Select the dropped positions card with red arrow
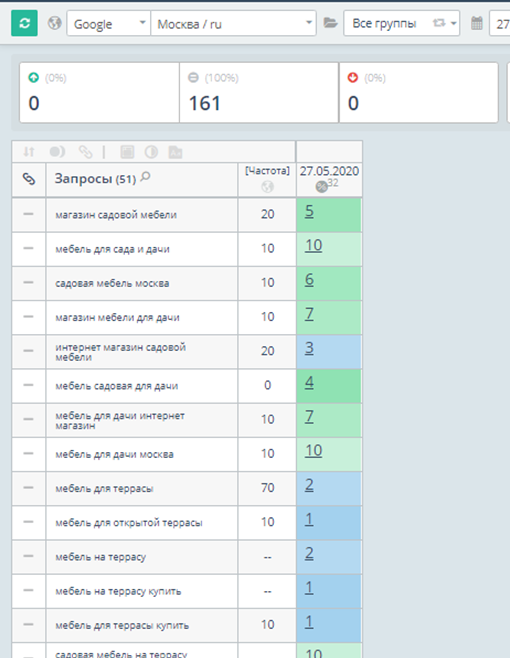The image size is (510, 658). coord(418,93)
